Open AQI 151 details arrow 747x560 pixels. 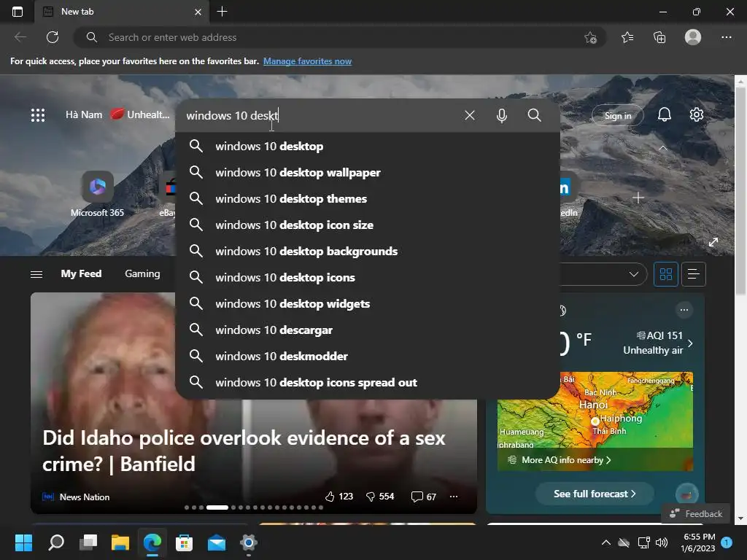coord(690,343)
